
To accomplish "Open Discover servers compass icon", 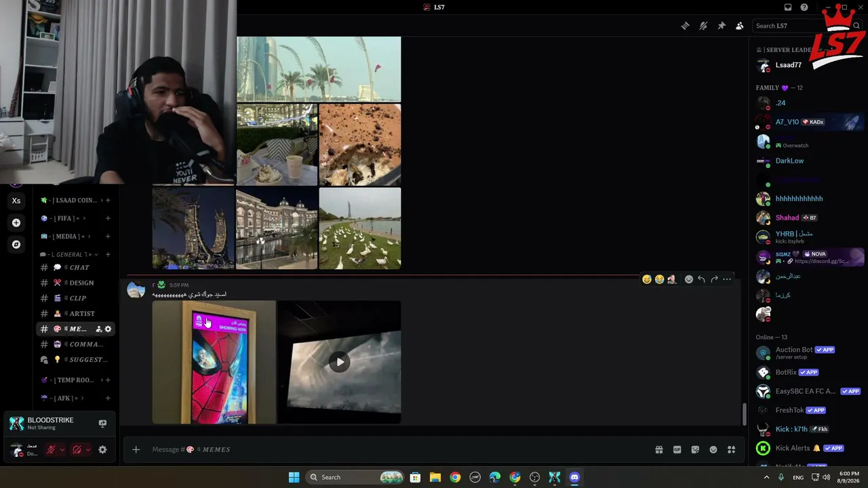I will pos(16,244).
